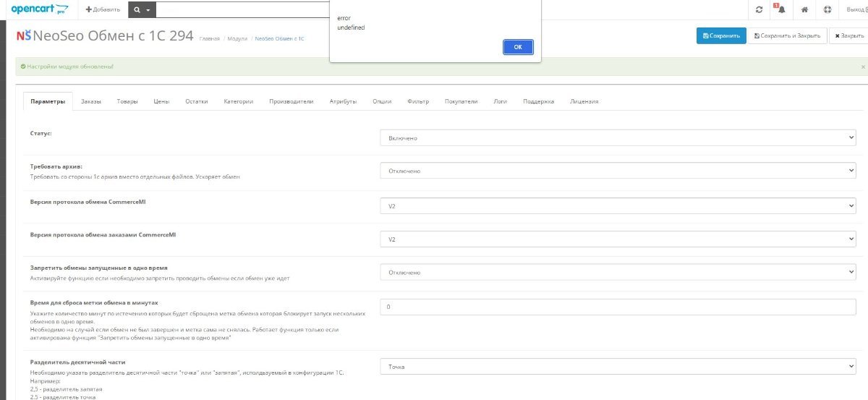Open the Статус dropdown
The height and width of the screenshot is (400, 868).
point(618,137)
